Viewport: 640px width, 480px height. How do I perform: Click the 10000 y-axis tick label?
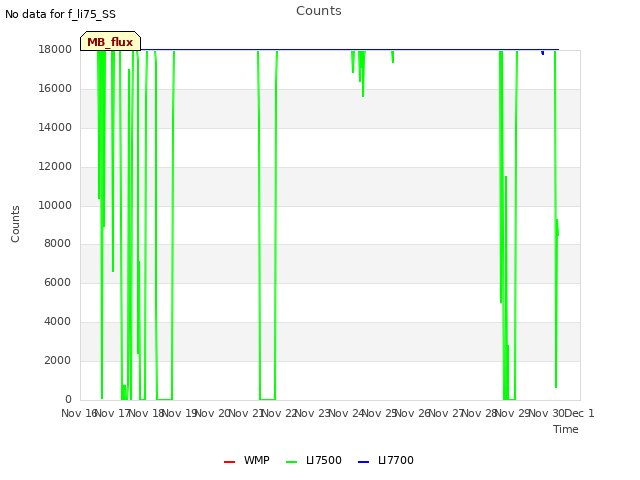[x=55, y=205]
